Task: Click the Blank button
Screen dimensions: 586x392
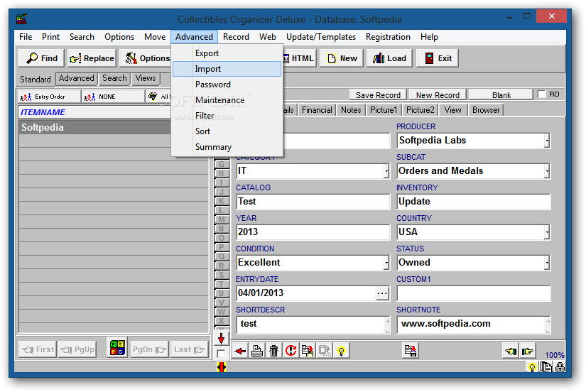Action: (501, 95)
